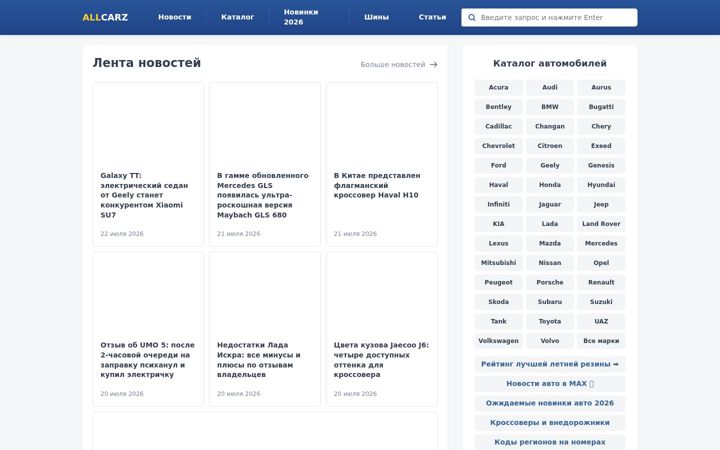Click the search magnifier icon

coord(472,17)
